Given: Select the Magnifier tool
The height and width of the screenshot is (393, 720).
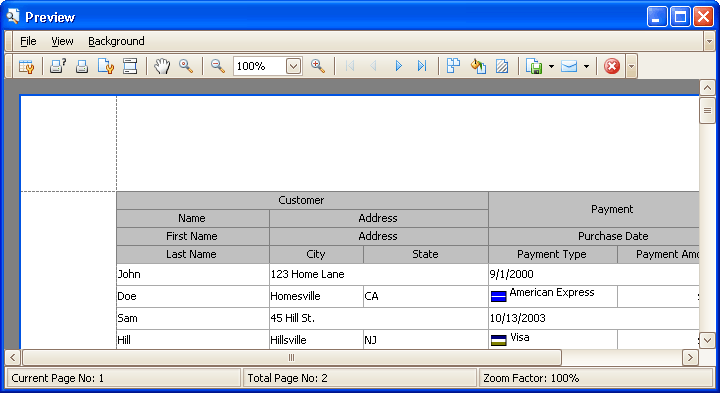Looking at the screenshot, I should click(186, 67).
